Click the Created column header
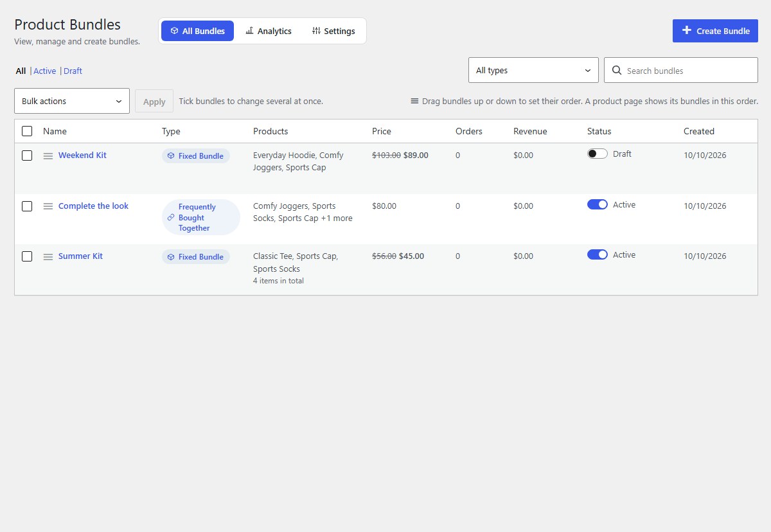Screen dimensions: 771x532 pos(699,131)
